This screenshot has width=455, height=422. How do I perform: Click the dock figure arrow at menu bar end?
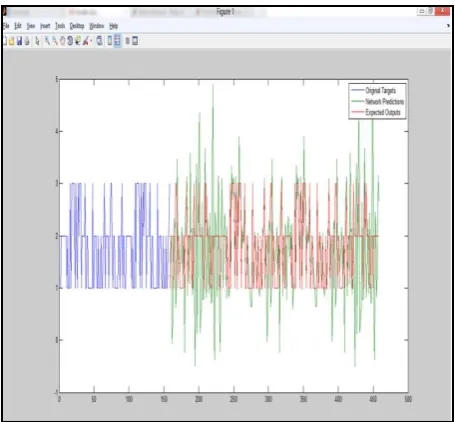[448, 26]
